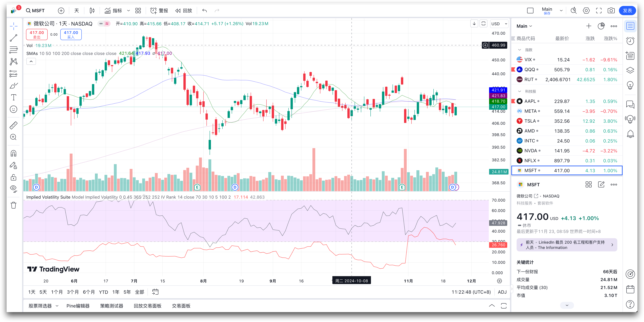644x322 pixels.
Task: Select the ruler measure tool
Action: pyautogui.click(x=14, y=125)
